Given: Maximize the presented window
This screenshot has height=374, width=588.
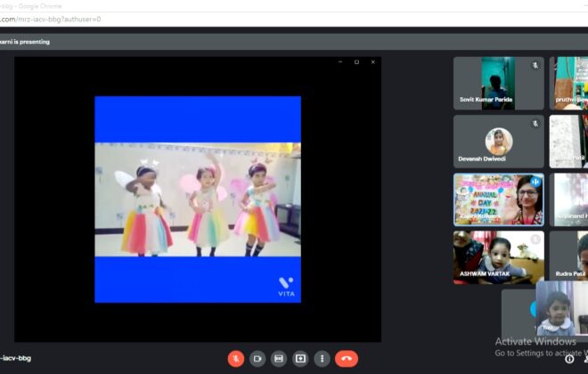Looking at the screenshot, I should click(356, 62).
